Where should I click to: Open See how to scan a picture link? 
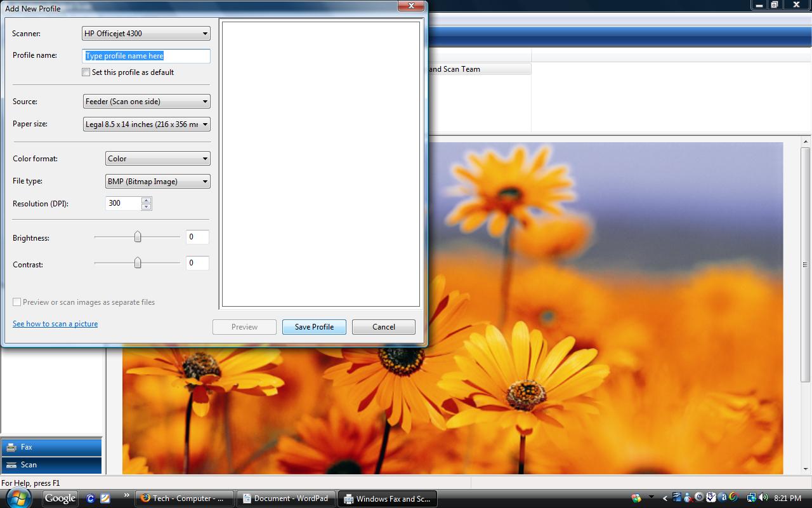point(55,324)
